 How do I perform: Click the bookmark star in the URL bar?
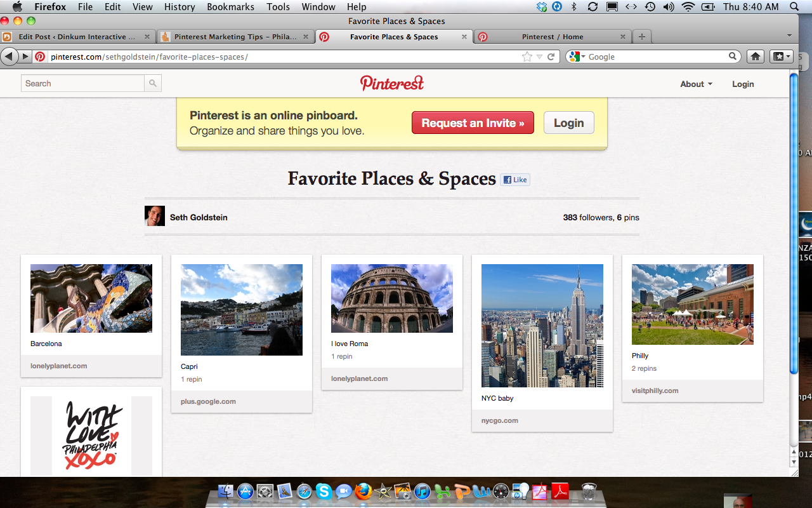click(527, 57)
